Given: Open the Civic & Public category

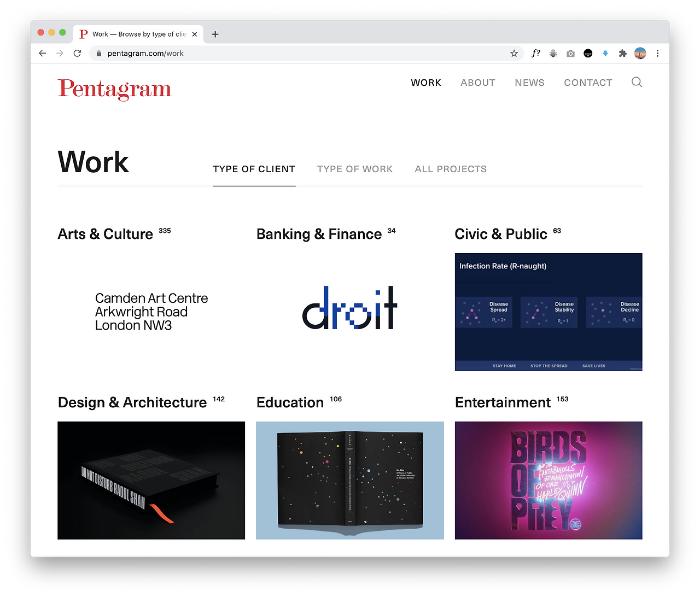Looking at the screenshot, I should [x=501, y=234].
